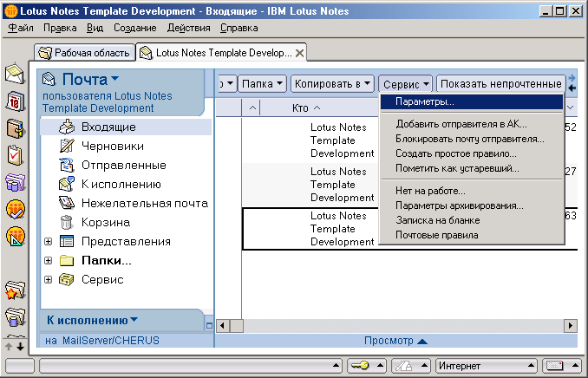
Task: Close the Lotus Notes Template Develop... tab
Action: tap(299, 53)
